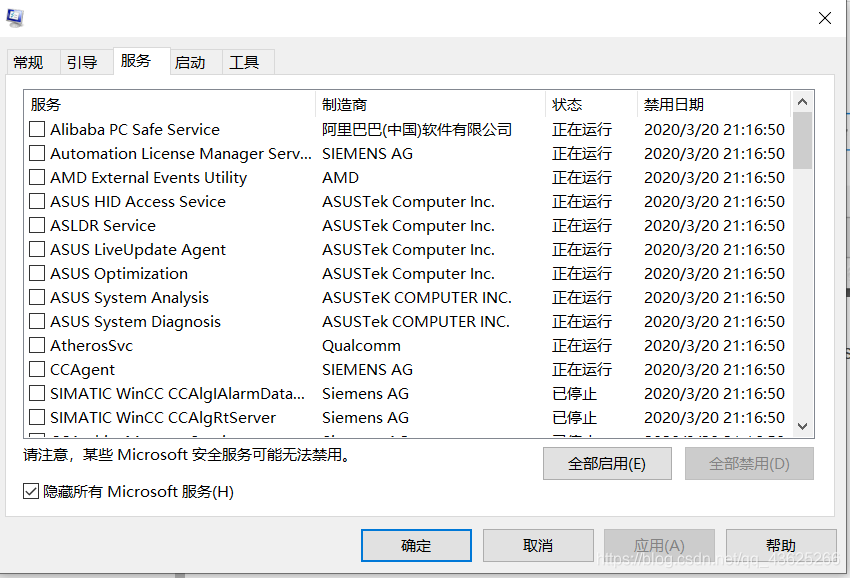The image size is (850, 578).
Task: Sort by the 服务 column header
Action: pos(170,104)
